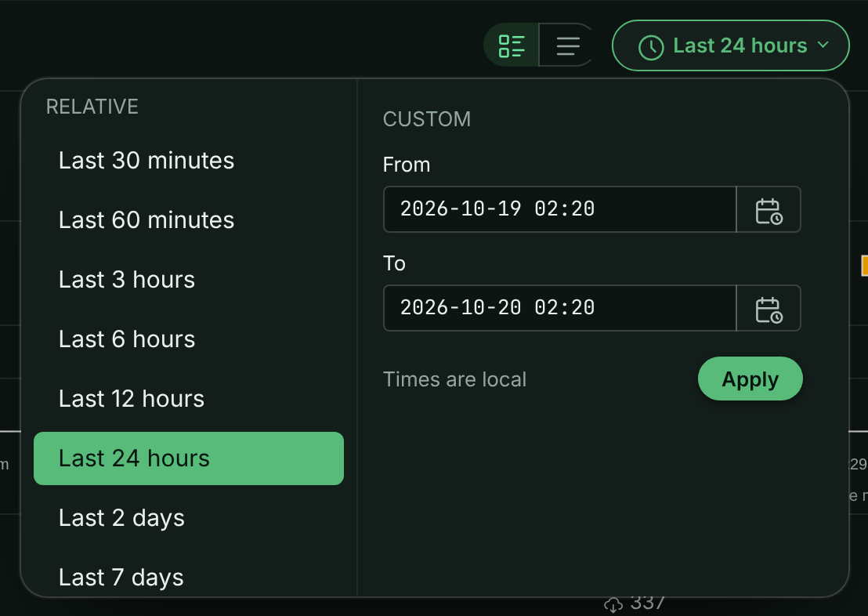The height and width of the screenshot is (616, 868).
Task: Select the highlighted Last 24 hours option
Action: [x=189, y=458]
